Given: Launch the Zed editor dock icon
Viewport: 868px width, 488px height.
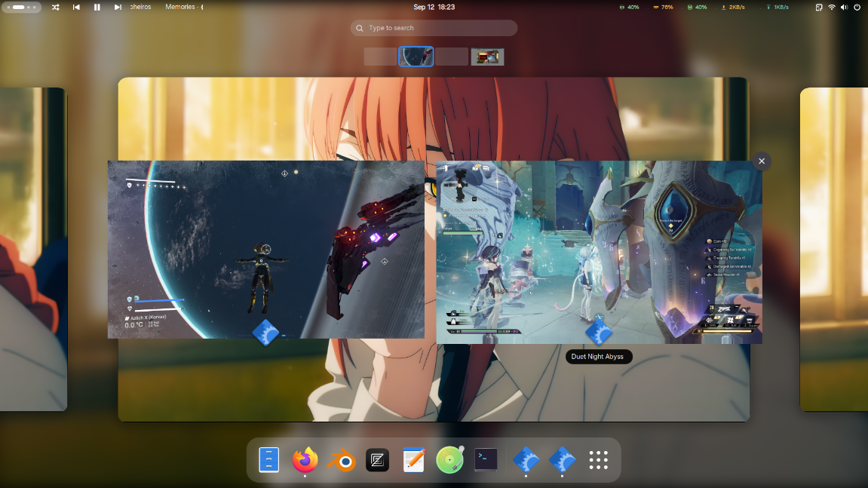Looking at the screenshot, I should click(378, 460).
